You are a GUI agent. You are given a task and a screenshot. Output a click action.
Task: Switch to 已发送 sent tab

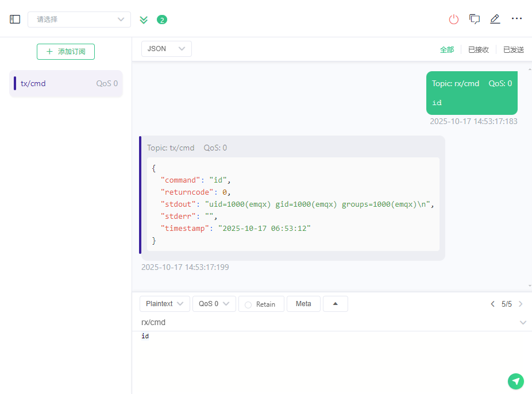pos(514,50)
